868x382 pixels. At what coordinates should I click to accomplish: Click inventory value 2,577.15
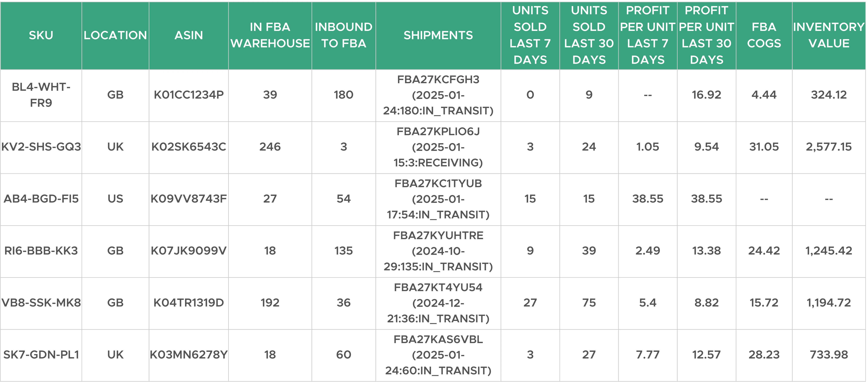[x=829, y=147]
